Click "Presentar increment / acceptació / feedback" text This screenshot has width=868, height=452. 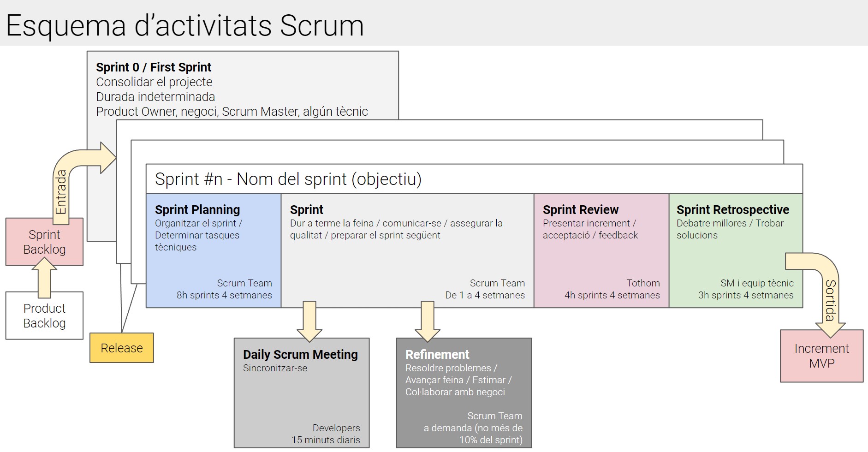590,229
